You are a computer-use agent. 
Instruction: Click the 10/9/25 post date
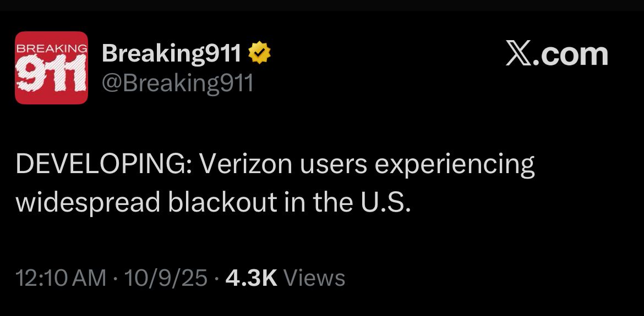166,278
